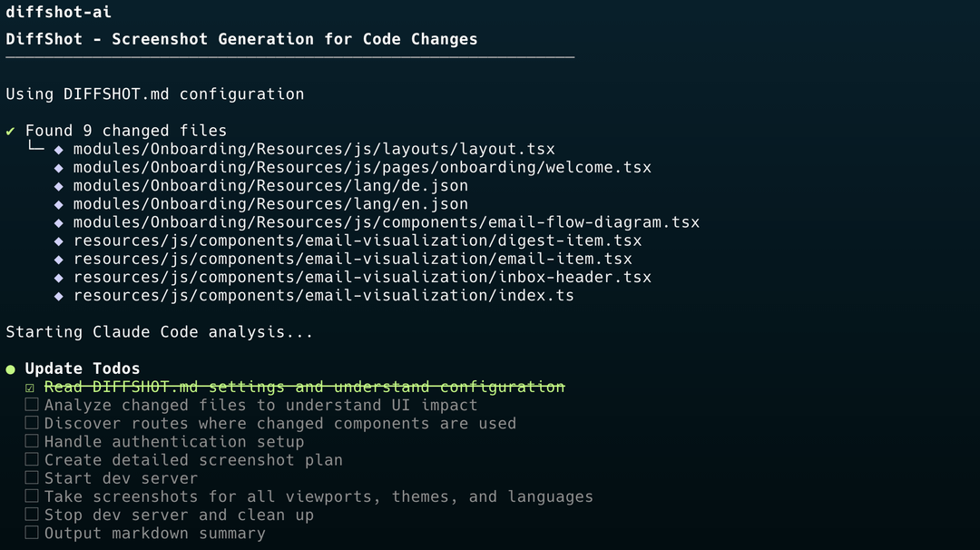The height and width of the screenshot is (550, 980).
Task: Tick the Output markdown summary checkbox
Action: (31, 533)
